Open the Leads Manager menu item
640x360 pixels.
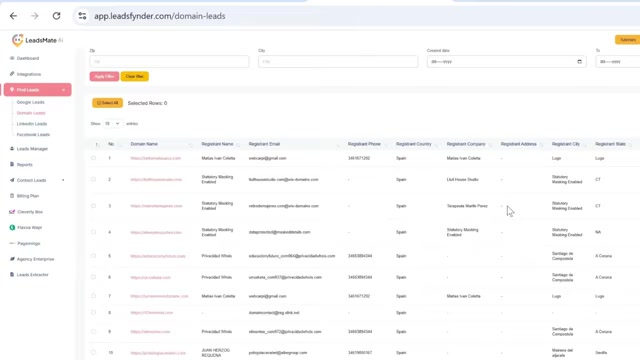(x=32, y=149)
